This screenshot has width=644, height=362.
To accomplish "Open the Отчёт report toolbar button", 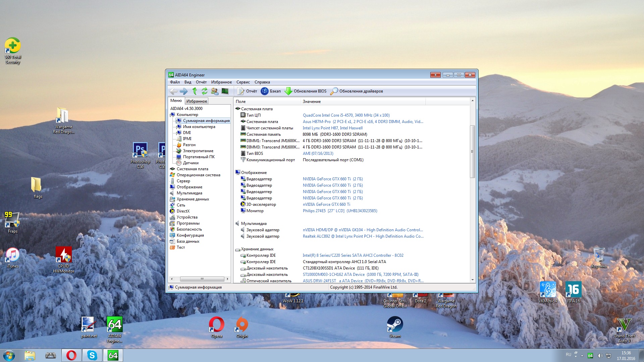I will (247, 91).
